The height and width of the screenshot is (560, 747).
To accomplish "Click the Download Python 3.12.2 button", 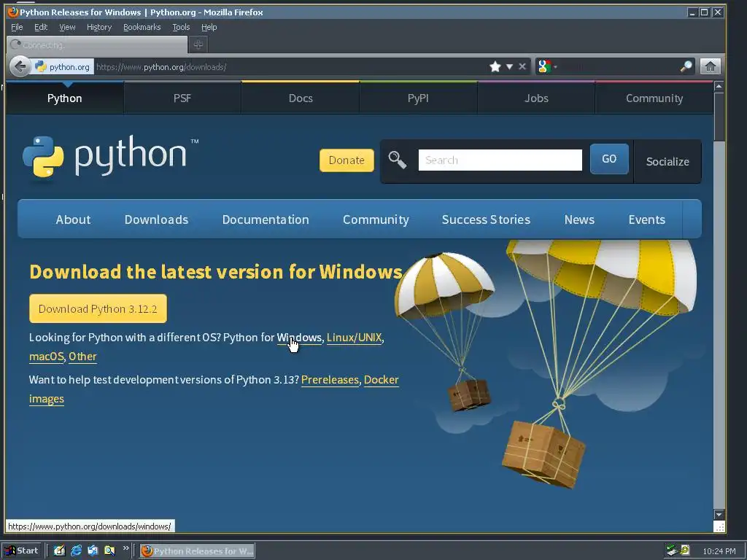I will tap(98, 308).
